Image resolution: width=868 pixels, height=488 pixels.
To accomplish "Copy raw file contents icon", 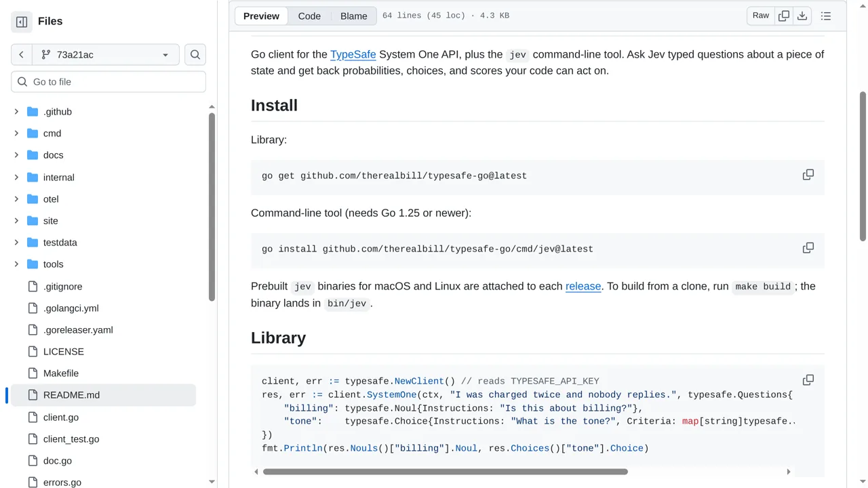I will [784, 16].
